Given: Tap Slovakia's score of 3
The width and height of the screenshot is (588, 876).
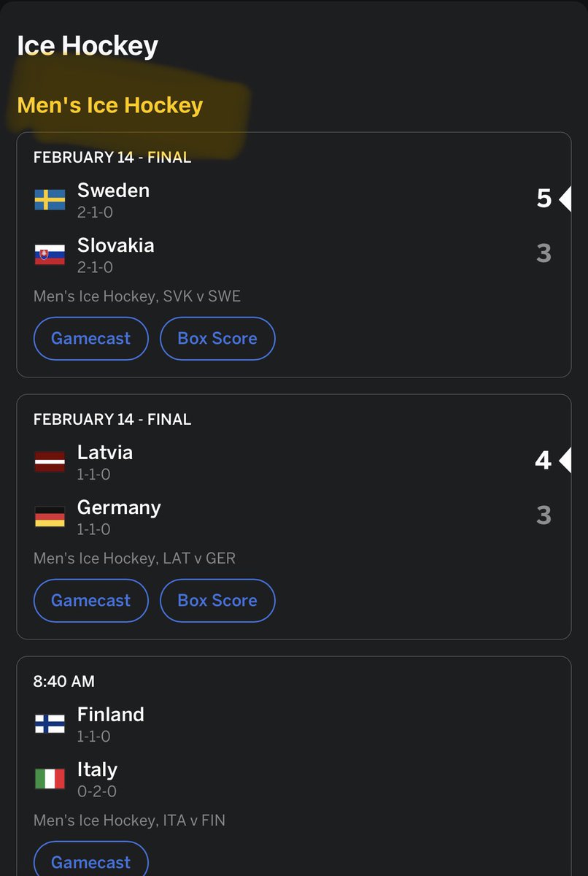Looking at the screenshot, I should (543, 253).
